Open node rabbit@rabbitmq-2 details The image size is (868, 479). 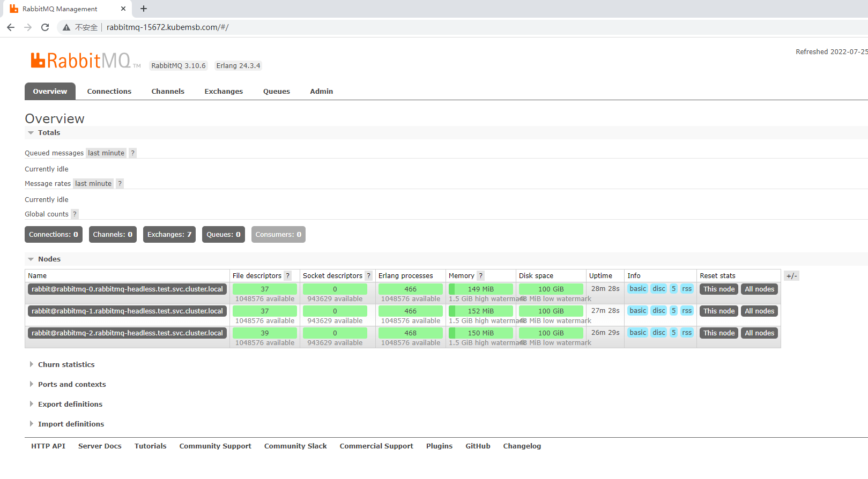127,333
